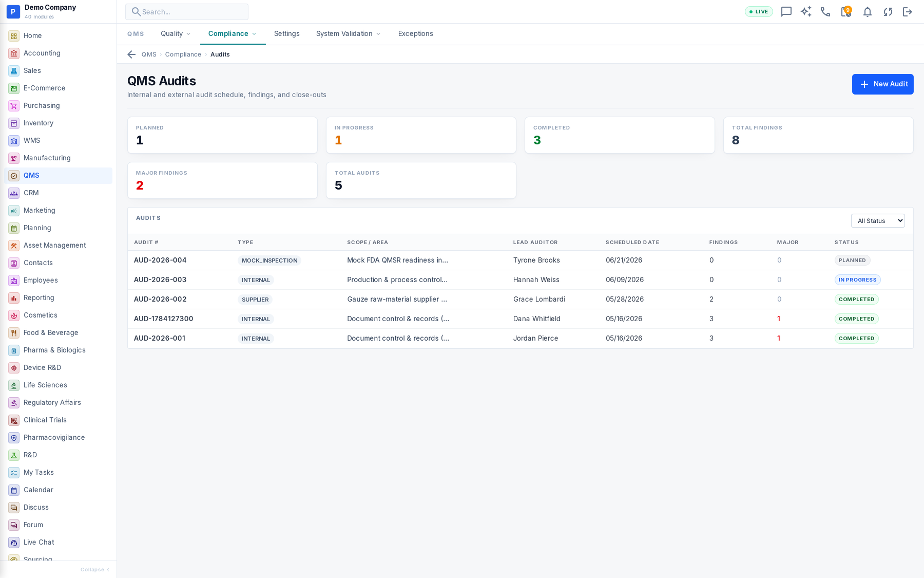924x578 pixels.
Task: Collapse the sidebar
Action: [95, 569]
